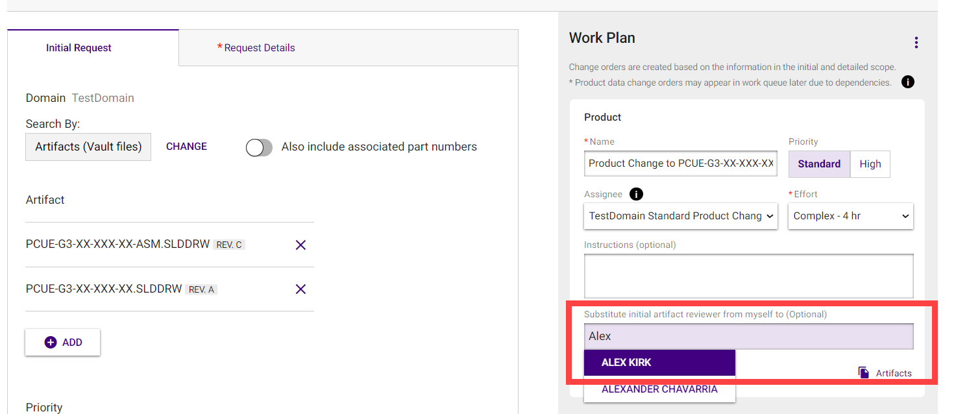Click in the Instructions text area

[x=748, y=276]
